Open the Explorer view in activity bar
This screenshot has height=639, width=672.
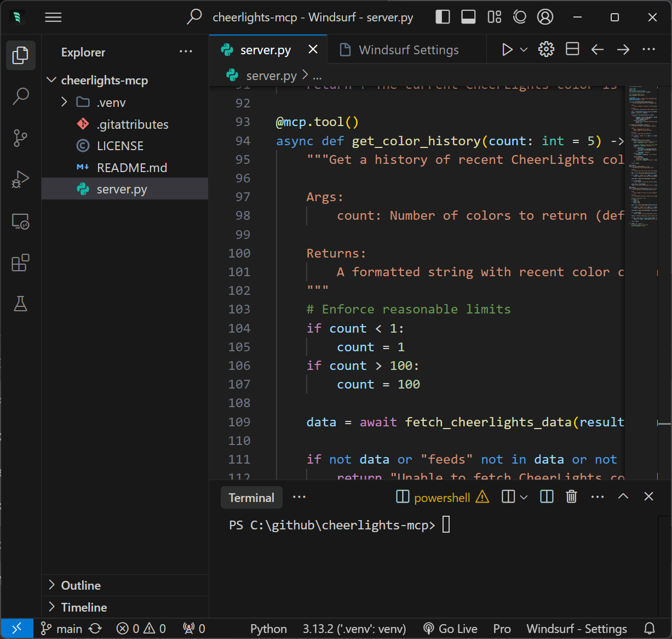(21, 55)
